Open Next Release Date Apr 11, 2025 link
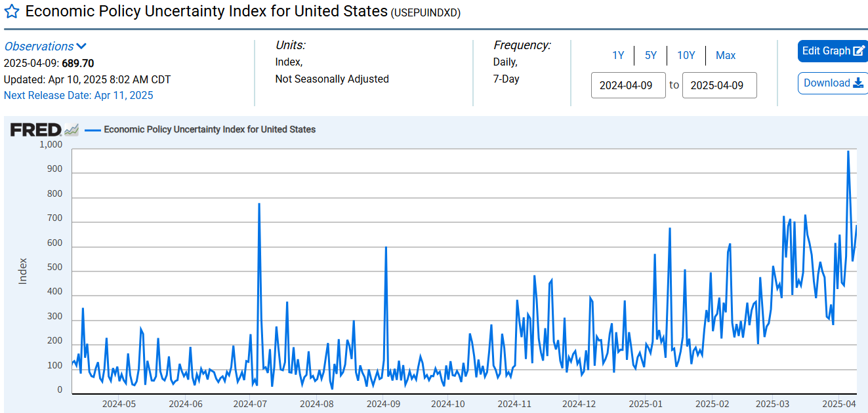The width and height of the screenshot is (868, 413). [x=79, y=95]
